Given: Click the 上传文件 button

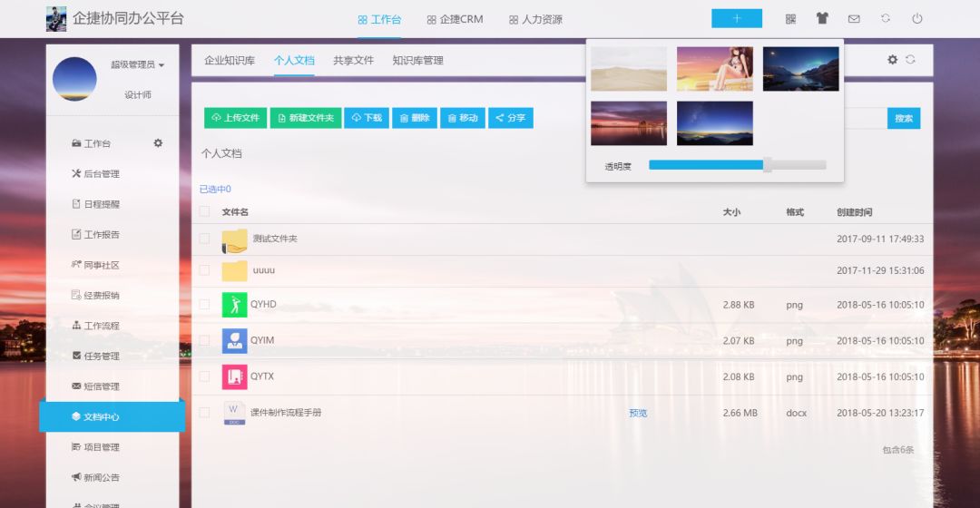Looking at the screenshot, I should point(236,118).
